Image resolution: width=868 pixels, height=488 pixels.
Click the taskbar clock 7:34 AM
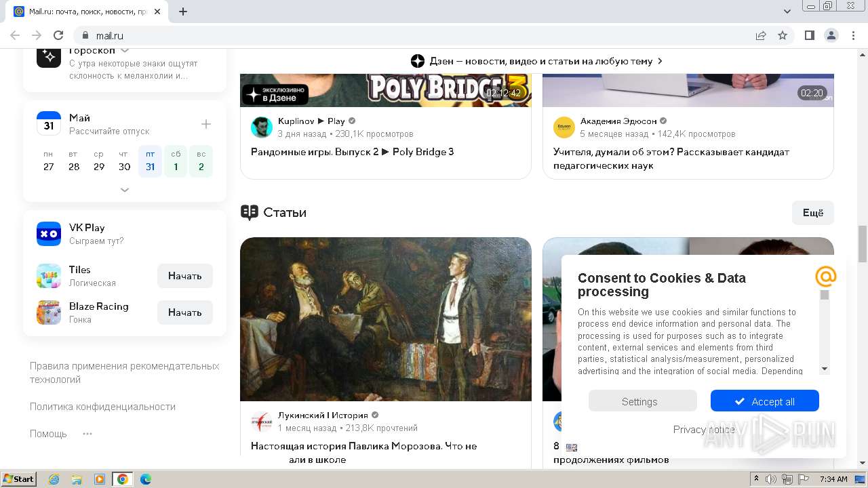click(833, 479)
